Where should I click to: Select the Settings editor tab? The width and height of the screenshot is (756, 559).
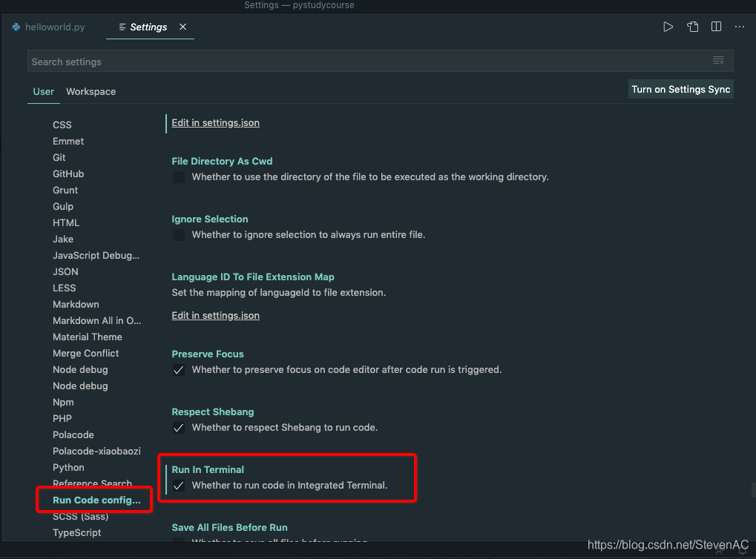coord(143,27)
